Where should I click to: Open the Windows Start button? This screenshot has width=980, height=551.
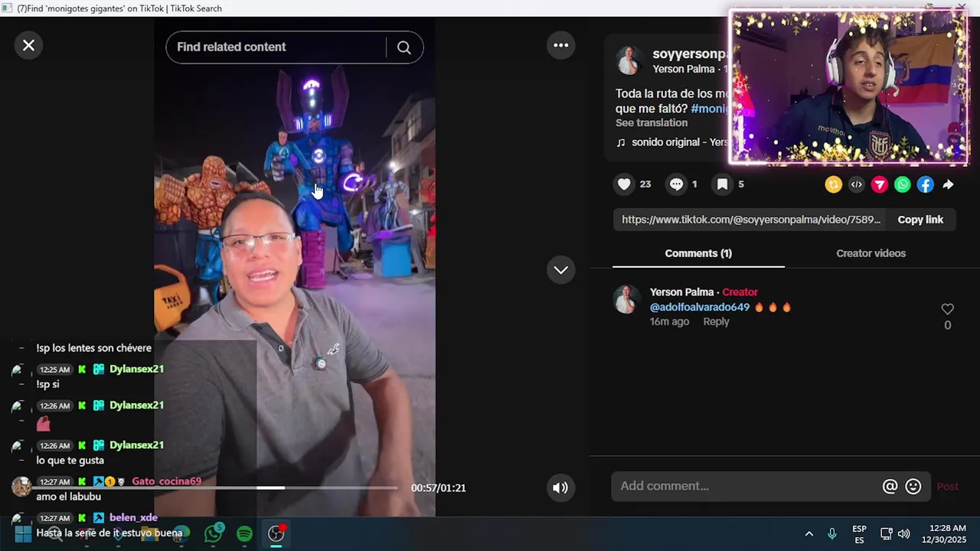[23, 533]
